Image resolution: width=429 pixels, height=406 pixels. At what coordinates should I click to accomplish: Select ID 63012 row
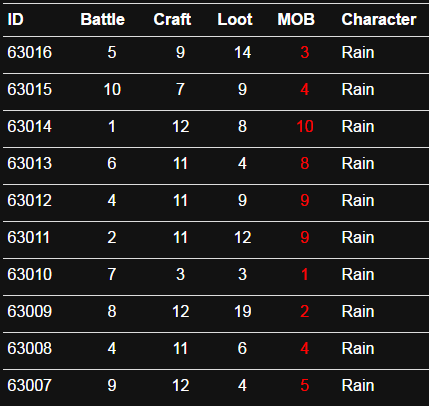coord(30,200)
